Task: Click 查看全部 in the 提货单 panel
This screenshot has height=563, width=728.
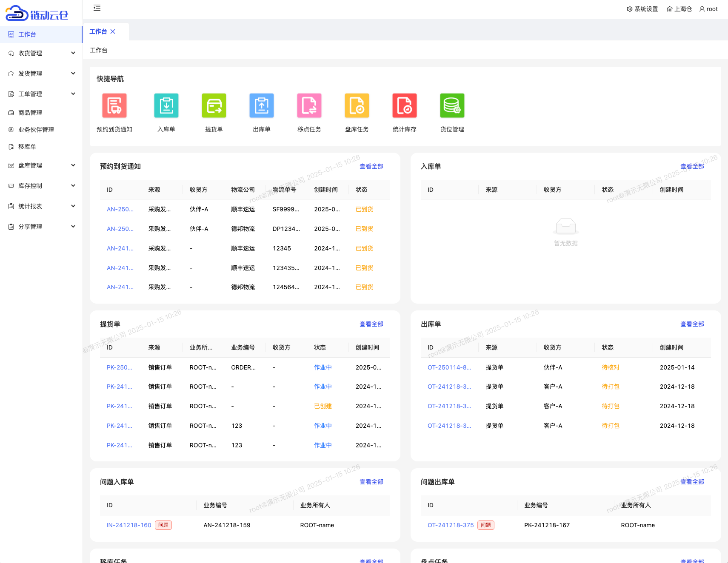Action: pos(371,324)
